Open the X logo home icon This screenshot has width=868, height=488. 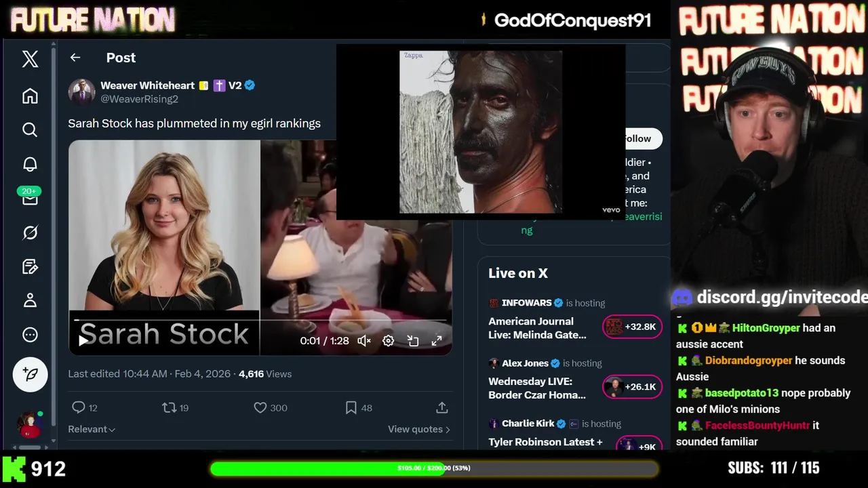coord(30,59)
